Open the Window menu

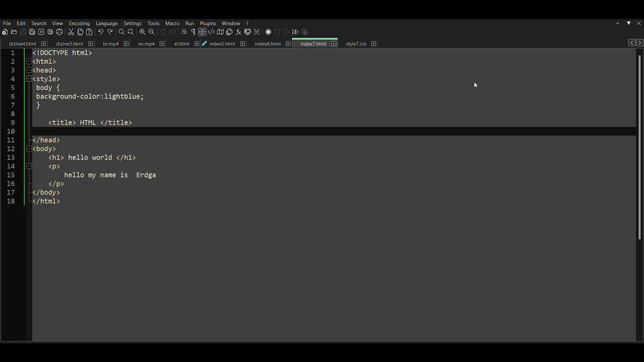(x=231, y=23)
